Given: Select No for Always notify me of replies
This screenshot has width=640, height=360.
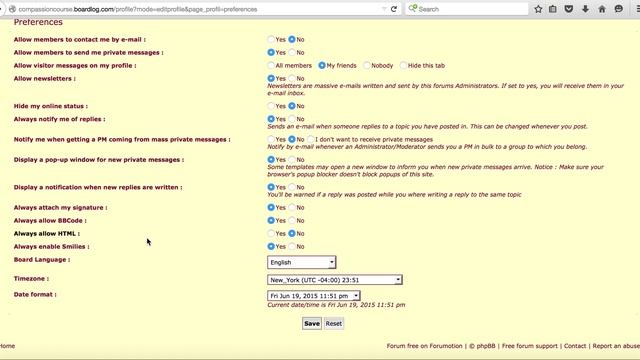Looking at the screenshot, I should pyautogui.click(x=291, y=119).
